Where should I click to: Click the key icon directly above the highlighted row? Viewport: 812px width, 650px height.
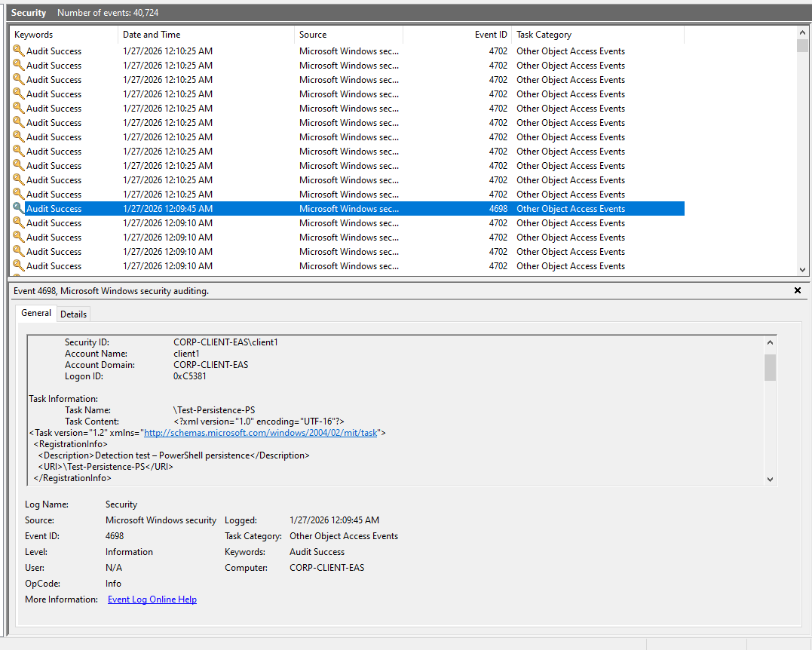coord(18,195)
